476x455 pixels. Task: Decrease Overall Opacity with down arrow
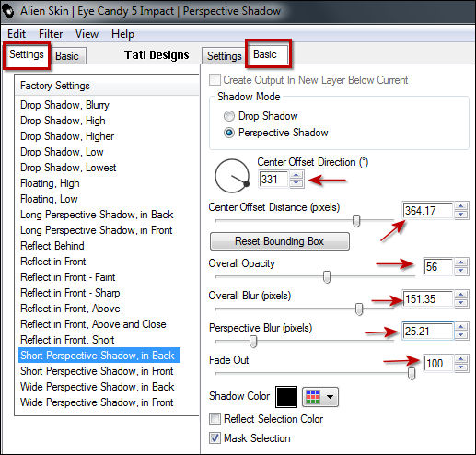coord(460,271)
